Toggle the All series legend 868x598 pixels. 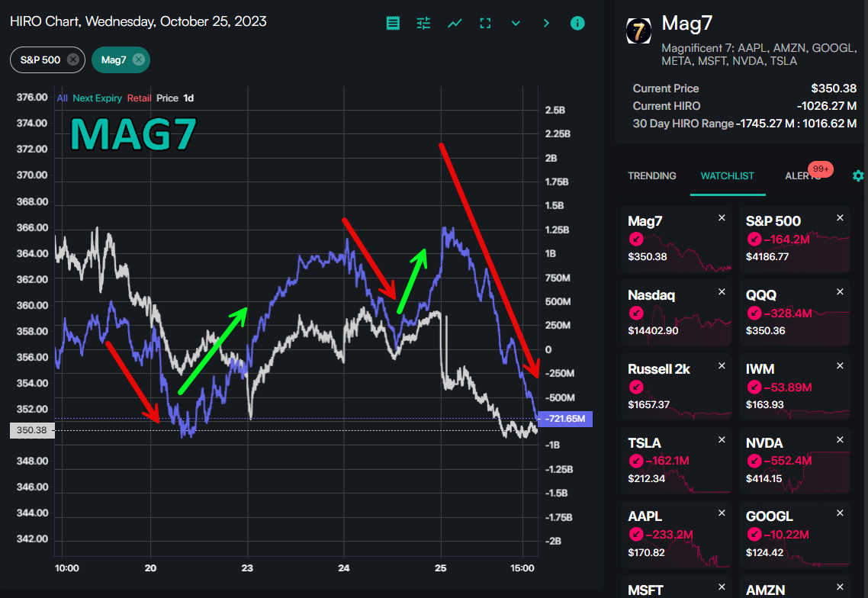(x=62, y=98)
